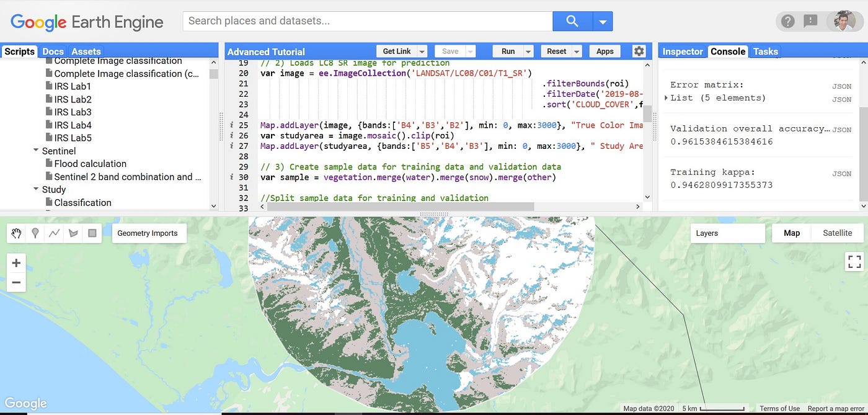Click the search places and datasets field
The image size is (868, 415).
[366, 20]
